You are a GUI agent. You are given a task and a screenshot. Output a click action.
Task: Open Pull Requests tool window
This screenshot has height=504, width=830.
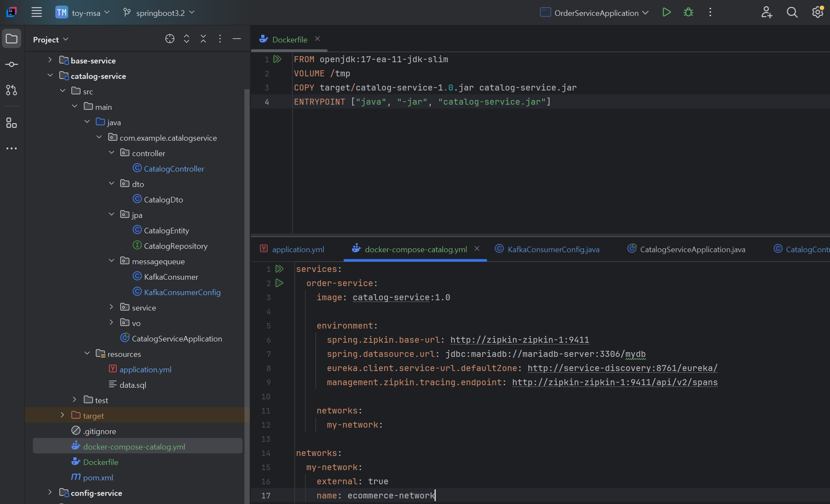pyautogui.click(x=12, y=90)
